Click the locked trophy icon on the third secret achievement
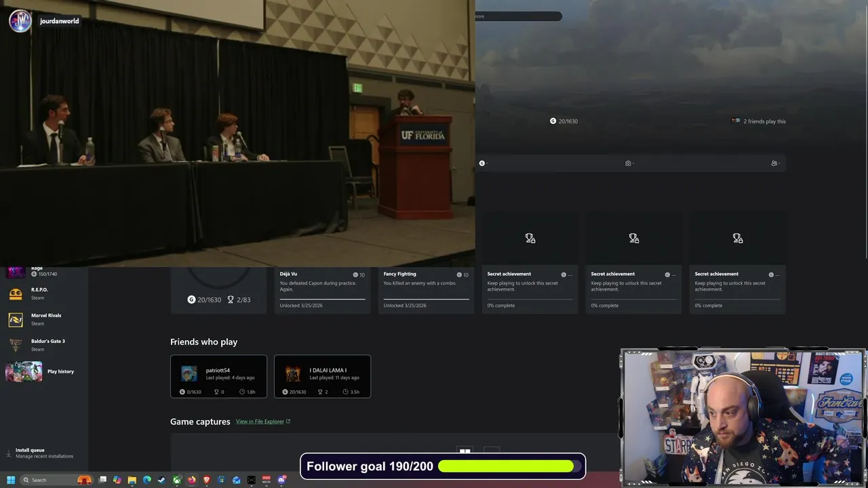 738,239
